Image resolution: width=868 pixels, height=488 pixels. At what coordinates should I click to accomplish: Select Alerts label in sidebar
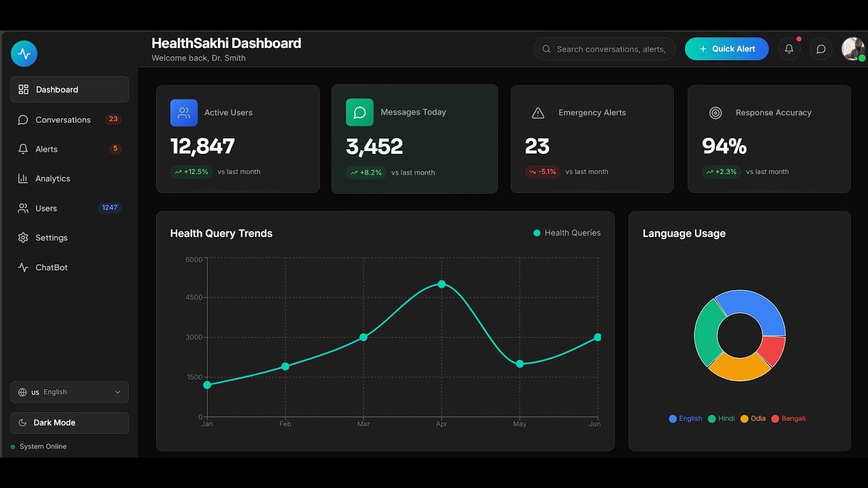[x=47, y=149]
